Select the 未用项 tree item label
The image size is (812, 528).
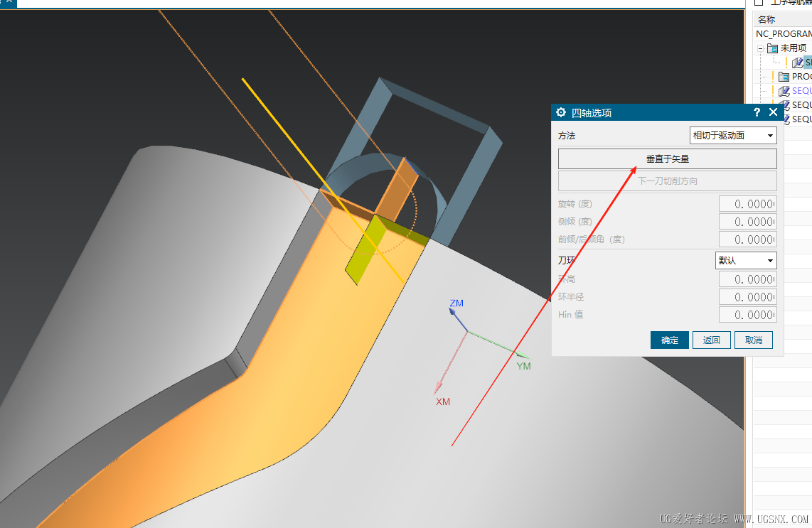coord(794,48)
